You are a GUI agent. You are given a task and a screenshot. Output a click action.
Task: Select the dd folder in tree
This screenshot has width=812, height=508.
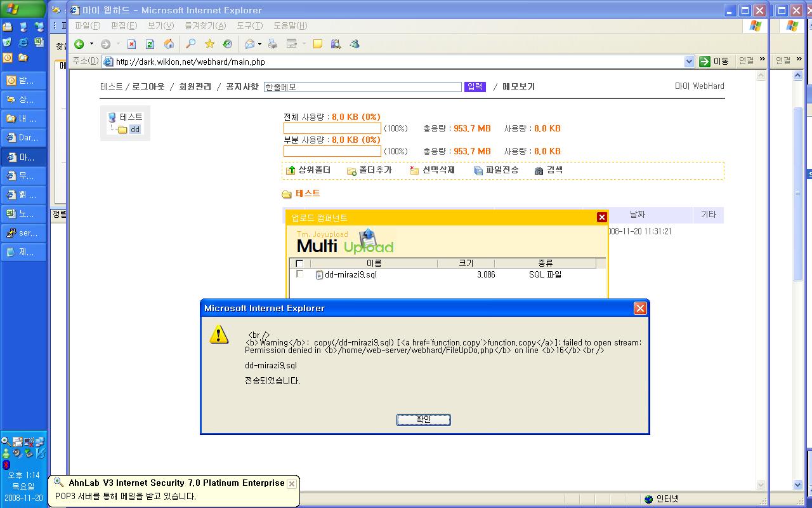134,130
